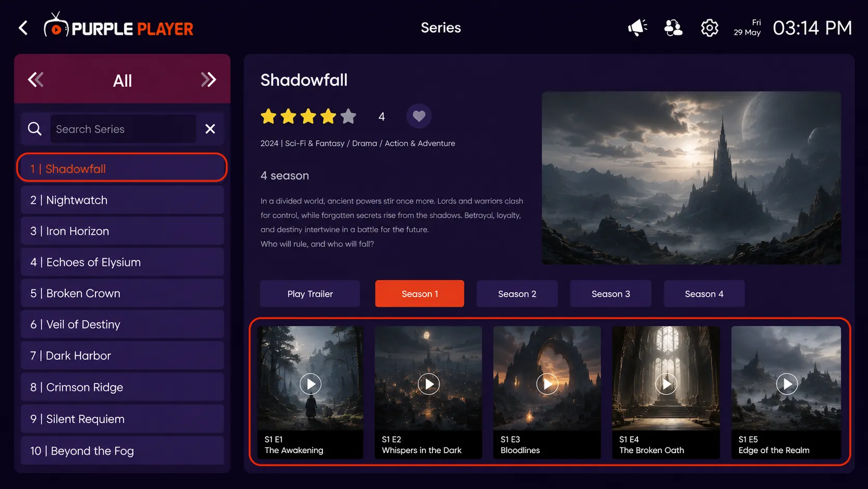The image size is (868, 489).
Task: Click the Shadowfall heading title
Action: (x=304, y=80)
